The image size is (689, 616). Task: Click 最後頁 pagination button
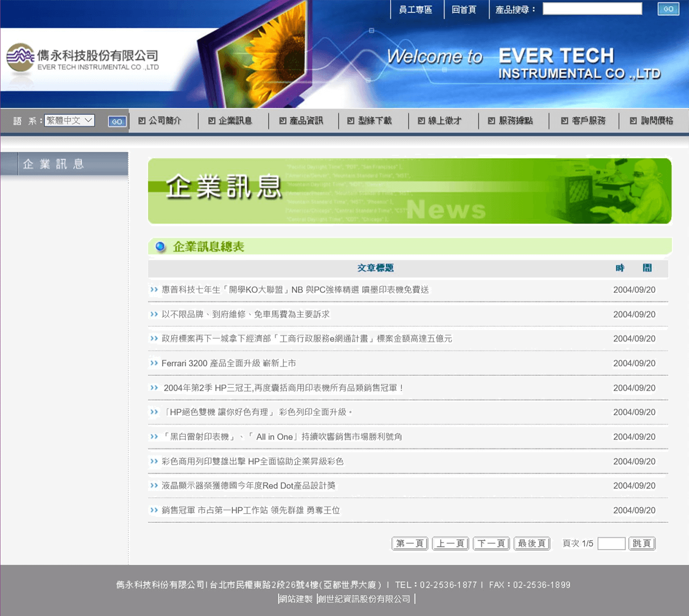pos(532,543)
